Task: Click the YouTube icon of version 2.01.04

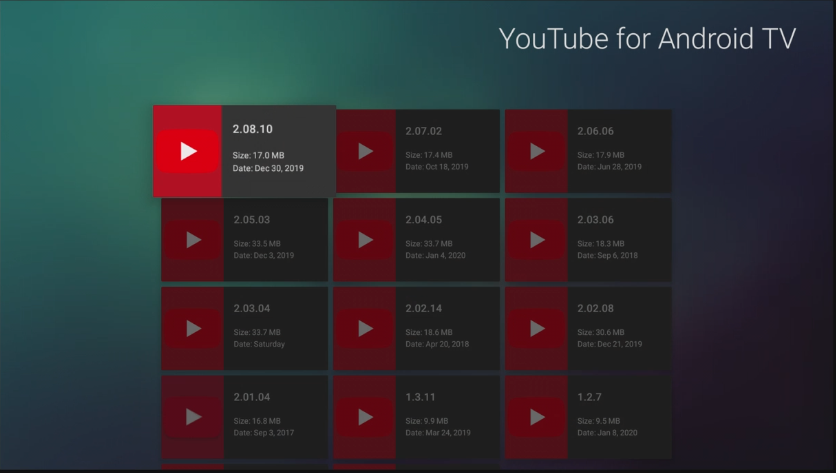Action: click(192, 416)
